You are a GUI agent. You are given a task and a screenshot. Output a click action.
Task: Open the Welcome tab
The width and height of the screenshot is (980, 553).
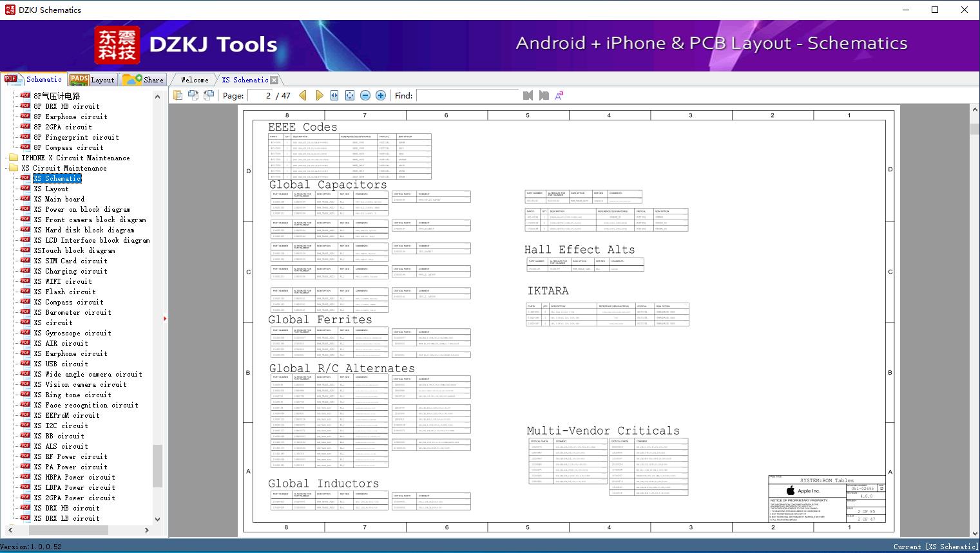pyautogui.click(x=195, y=80)
